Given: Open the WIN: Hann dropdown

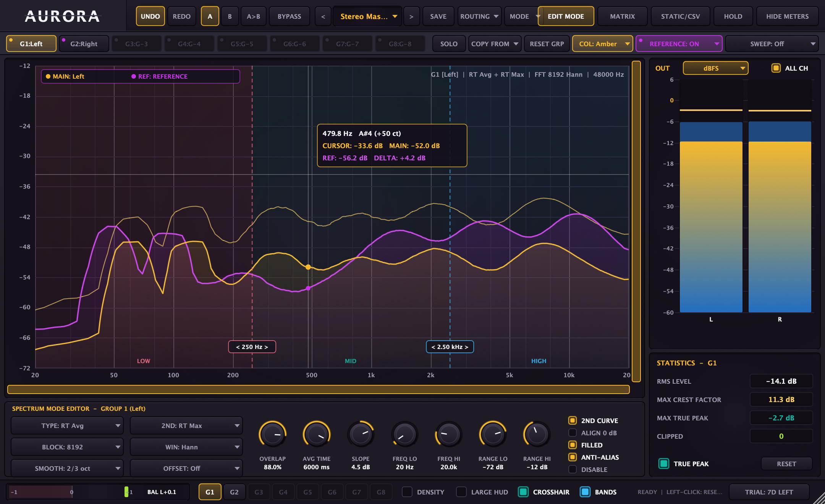Looking at the screenshot, I should [x=186, y=447].
